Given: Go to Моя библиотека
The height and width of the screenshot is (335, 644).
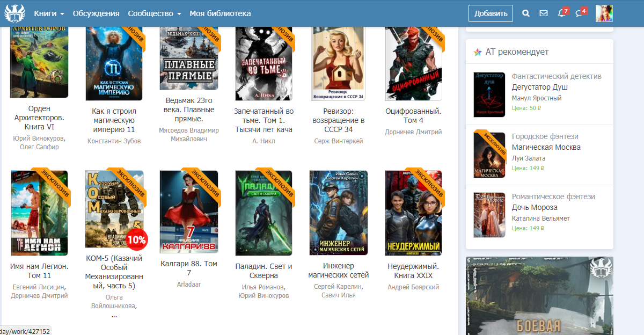Looking at the screenshot, I should tap(220, 13).
